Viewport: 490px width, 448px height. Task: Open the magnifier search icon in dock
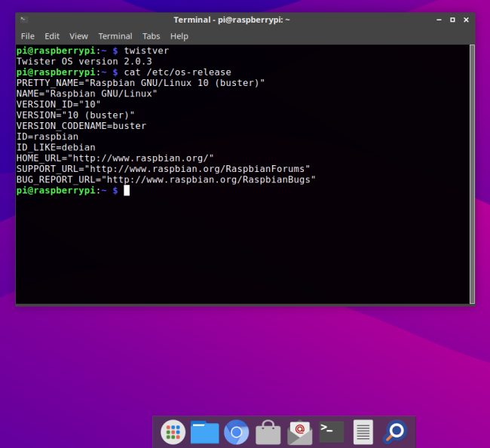coord(395,431)
